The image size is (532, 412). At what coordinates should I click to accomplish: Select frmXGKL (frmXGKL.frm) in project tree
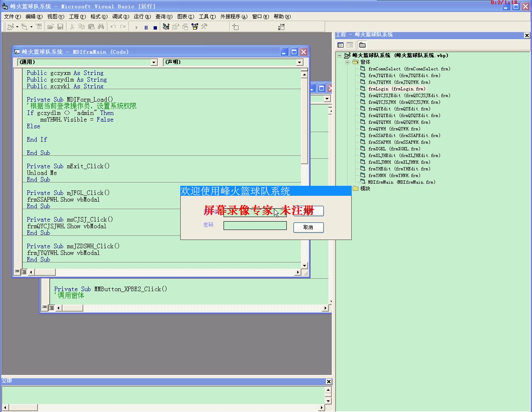(394, 149)
